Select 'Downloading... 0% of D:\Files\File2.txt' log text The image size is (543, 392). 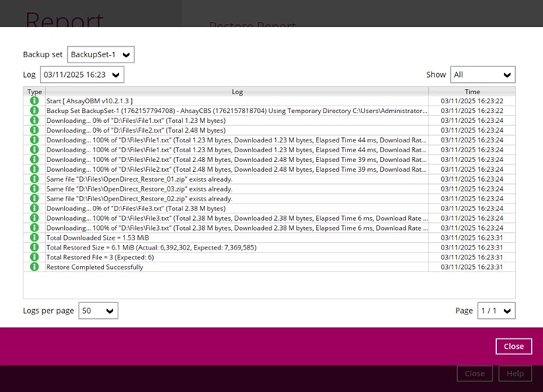(136, 130)
